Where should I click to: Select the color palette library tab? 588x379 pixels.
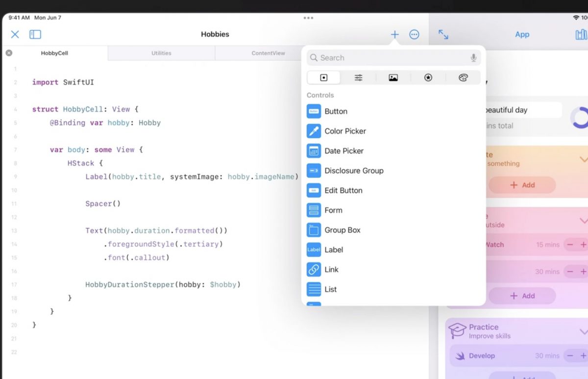(x=463, y=78)
